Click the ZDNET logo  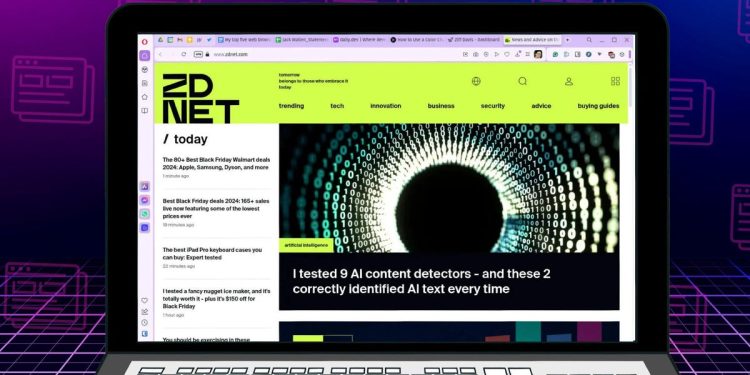click(200, 99)
